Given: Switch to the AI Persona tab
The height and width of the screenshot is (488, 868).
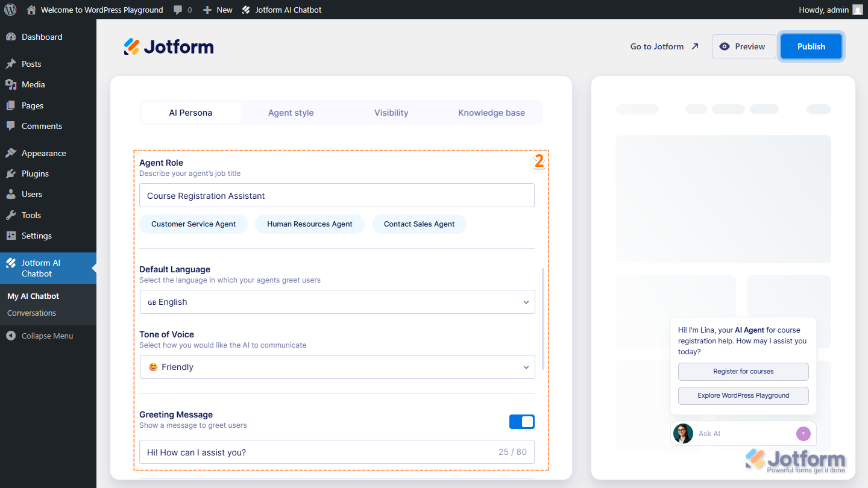Looking at the screenshot, I should pyautogui.click(x=190, y=113).
